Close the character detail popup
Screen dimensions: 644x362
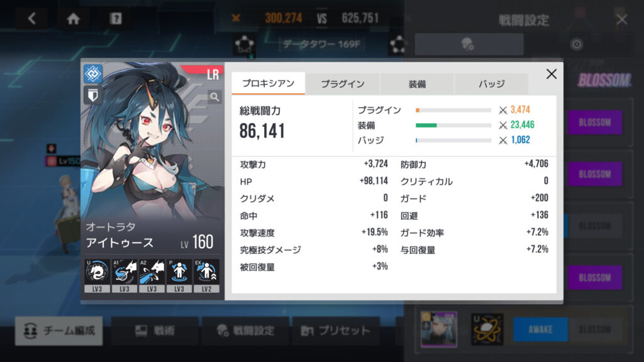[551, 74]
